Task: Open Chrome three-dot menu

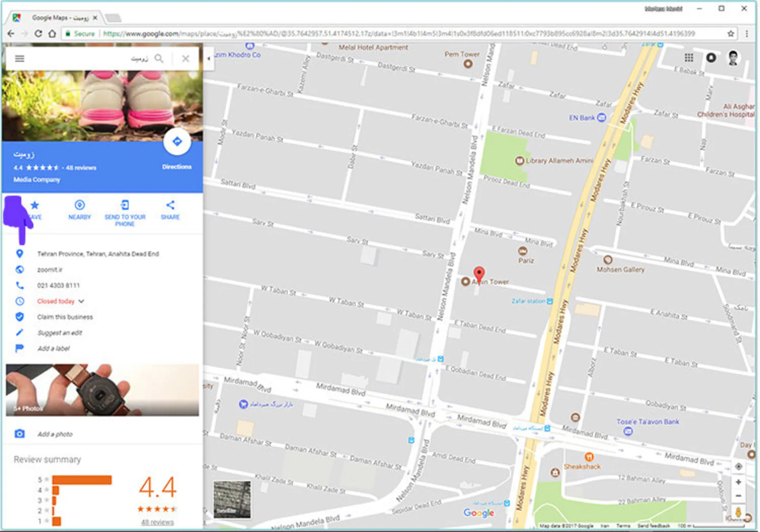Action: tap(747, 34)
